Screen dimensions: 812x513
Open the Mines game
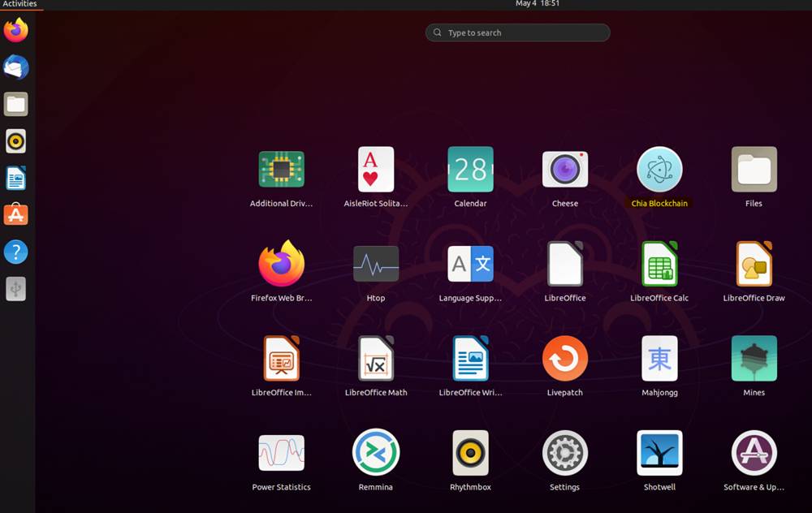(x=754, y=359)
